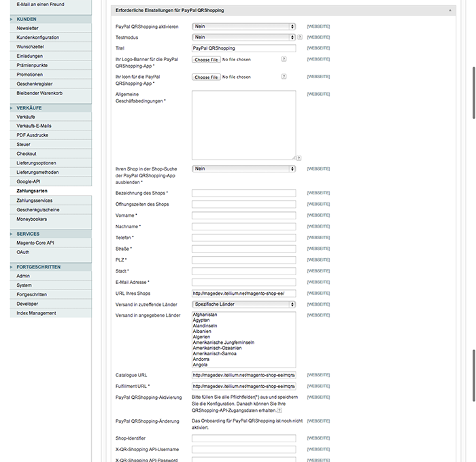Choose file for Logo-Banner upload
This screenshot has height=462, width=476.
(x=206, y=60)
